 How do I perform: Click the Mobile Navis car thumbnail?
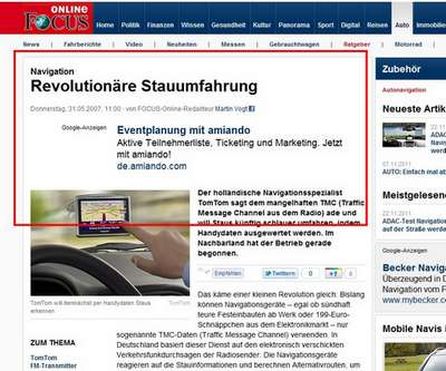pyautogui.click(x=415, y=357)
